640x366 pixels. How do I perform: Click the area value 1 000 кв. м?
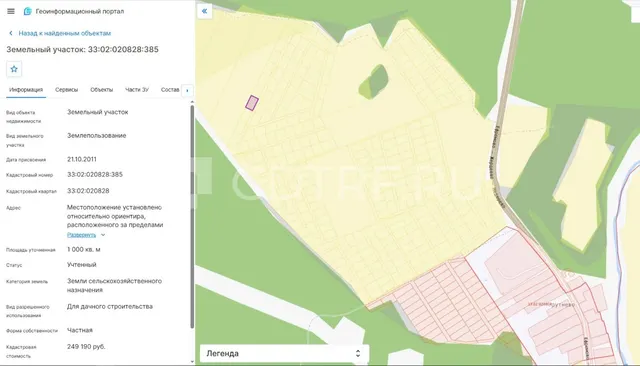[84, 249]
